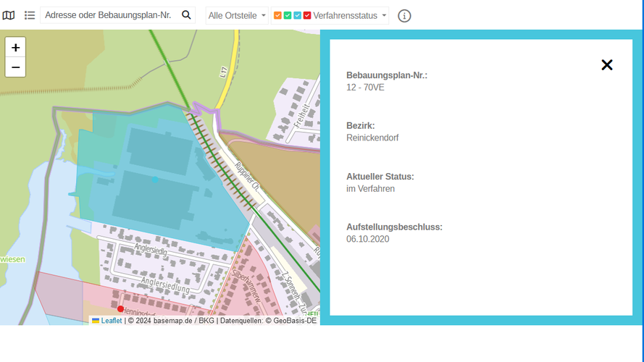Open the map view icon
The image size is (644, 362).
9,15
